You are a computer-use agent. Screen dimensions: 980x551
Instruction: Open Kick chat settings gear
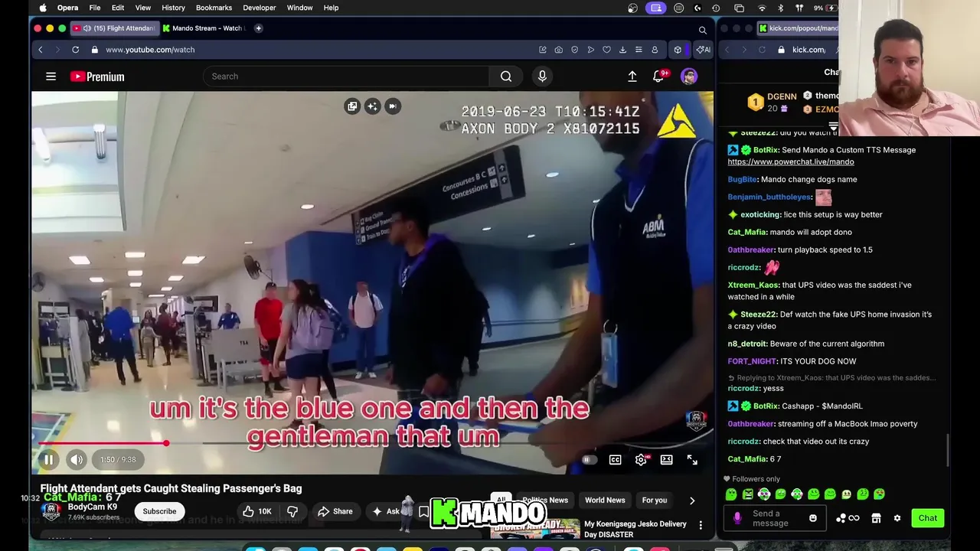[x=897, y=518]
